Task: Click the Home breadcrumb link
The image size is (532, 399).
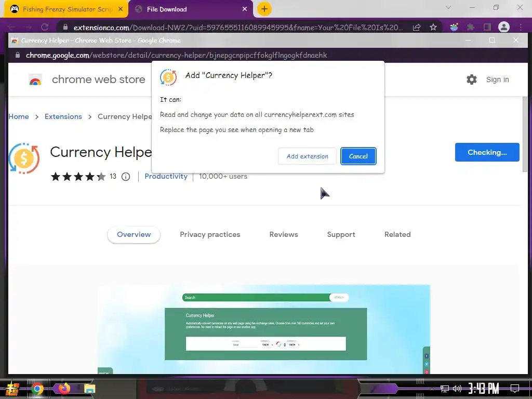Action: pyautogui.click(x=19, y=116)
